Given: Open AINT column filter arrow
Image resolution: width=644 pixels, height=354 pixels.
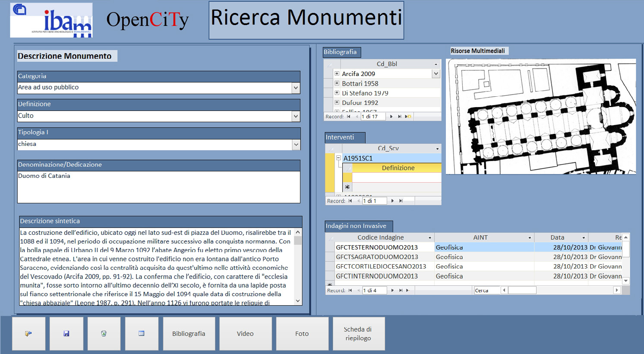Looking at the screenshot, I should (x=530, y=238).
